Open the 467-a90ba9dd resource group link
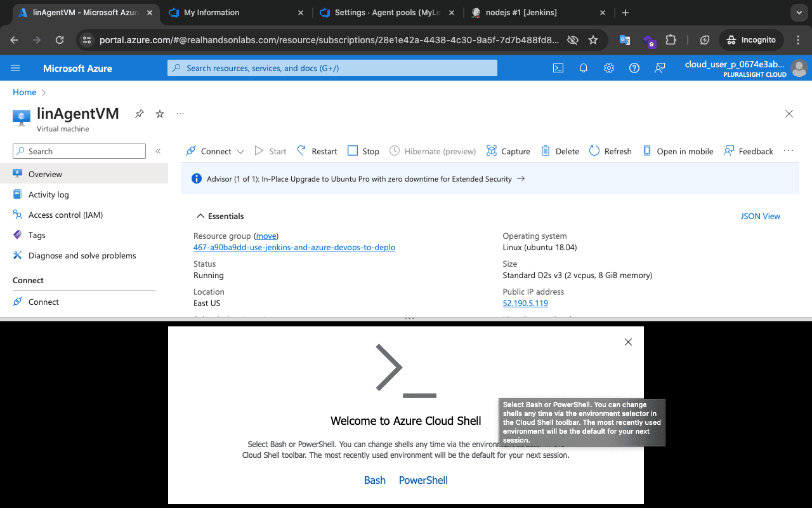Image resolution: width=812 pixels, height=508 pixels. point(294,248)
